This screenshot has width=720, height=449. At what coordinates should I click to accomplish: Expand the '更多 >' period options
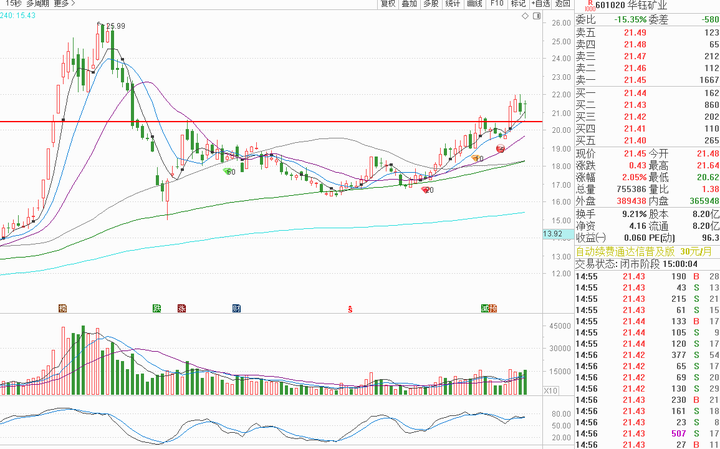pyautogui.click(x=64, y=4)
